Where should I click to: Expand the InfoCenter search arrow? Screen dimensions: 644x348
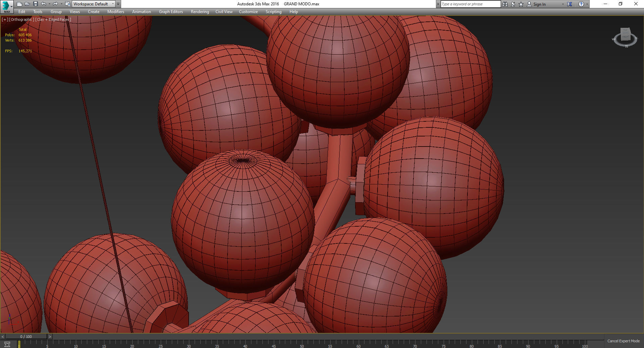pos(438,4)
